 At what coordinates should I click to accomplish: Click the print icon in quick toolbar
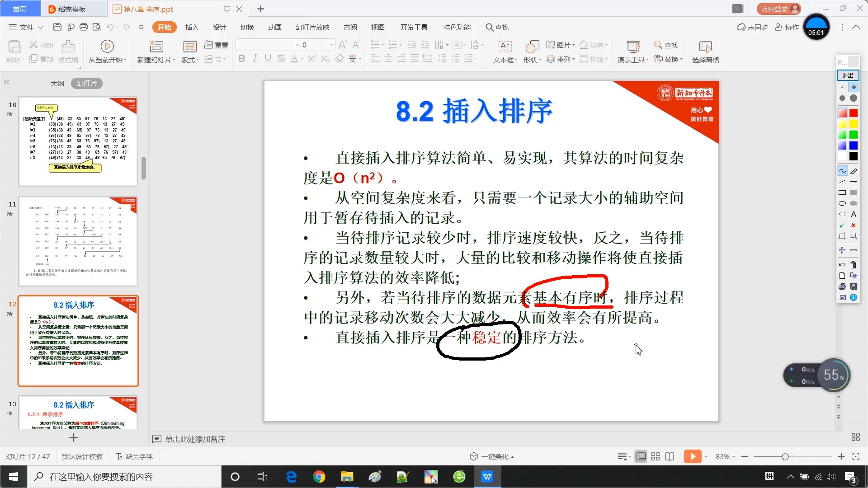pyautogui.click(x=84, y=27)
